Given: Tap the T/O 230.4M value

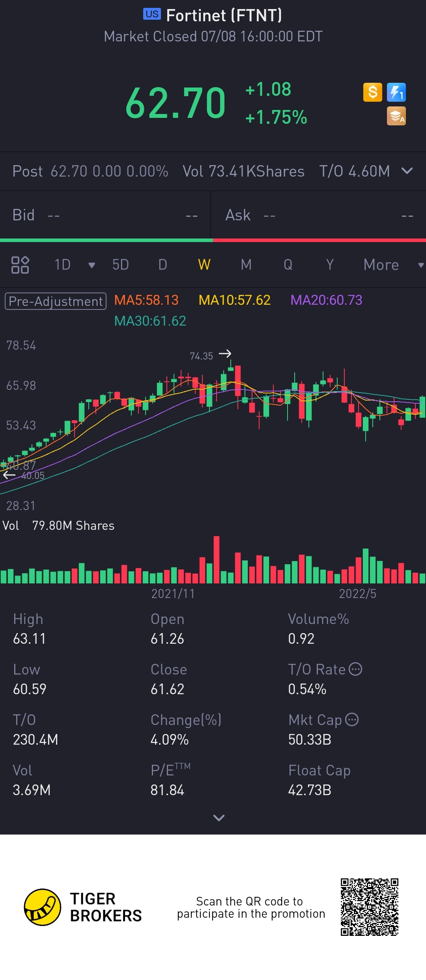Looking at the screenshot, I should point(35,740).
